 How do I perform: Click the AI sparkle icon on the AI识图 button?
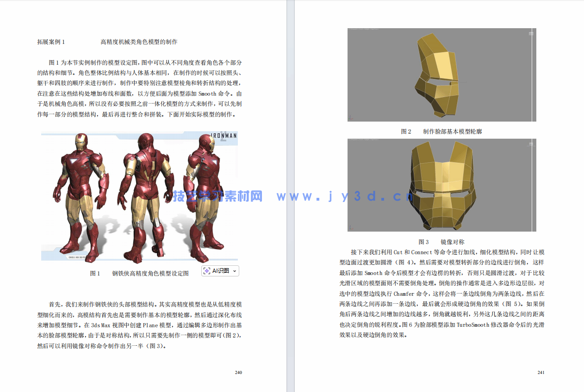206,271
